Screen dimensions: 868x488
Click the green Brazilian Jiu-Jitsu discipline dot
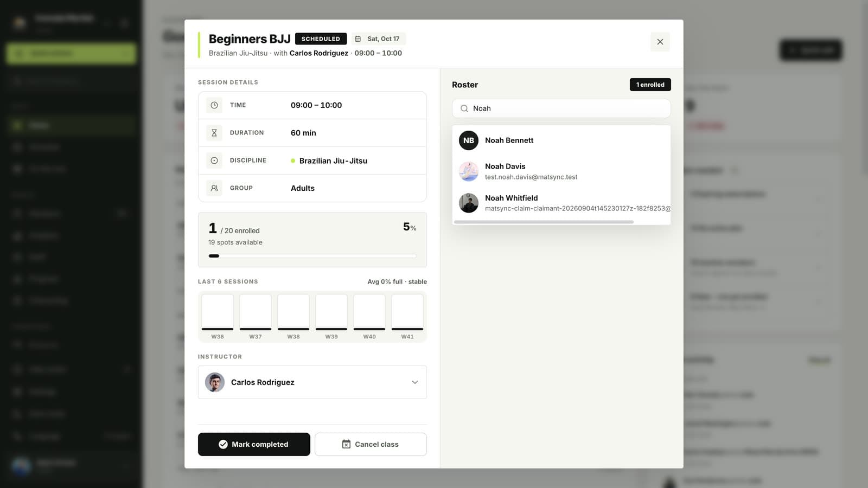(293, 161)
